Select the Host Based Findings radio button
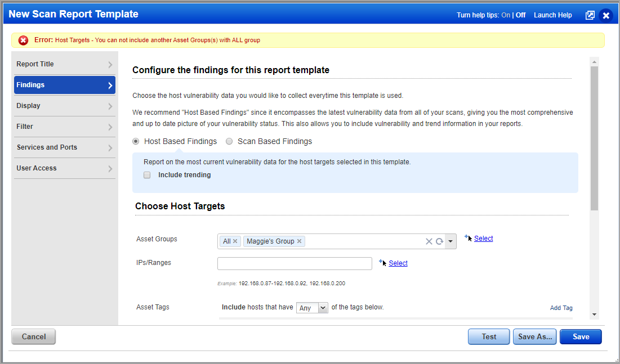 coord(135,141)
